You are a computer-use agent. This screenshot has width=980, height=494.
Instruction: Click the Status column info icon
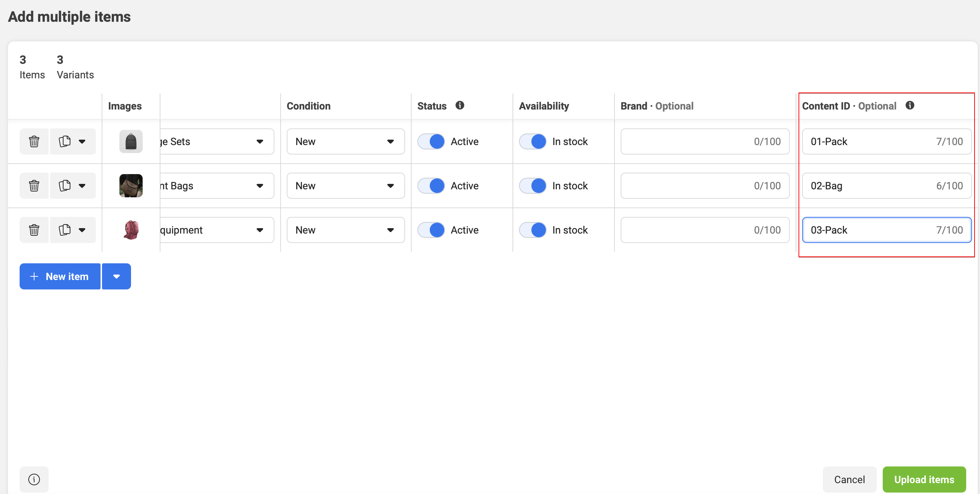pos(460,105)
